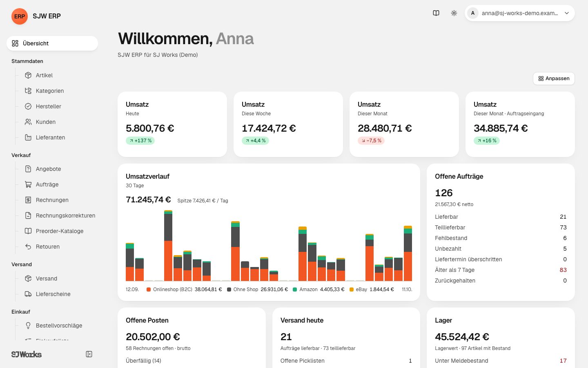Click the −7,5 % trend badge
The width and height of the screenshot is (588, 368).
[371, 141]
